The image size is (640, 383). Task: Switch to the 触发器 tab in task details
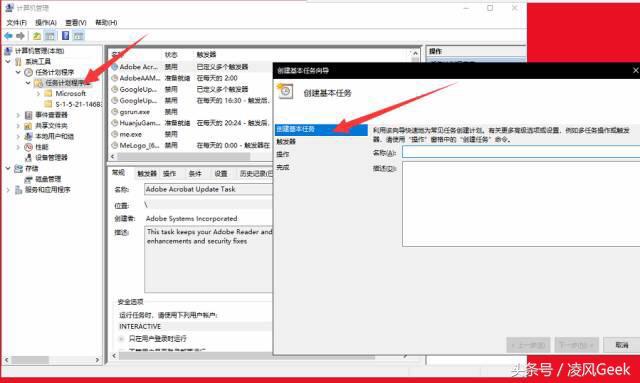click(147, 174)
